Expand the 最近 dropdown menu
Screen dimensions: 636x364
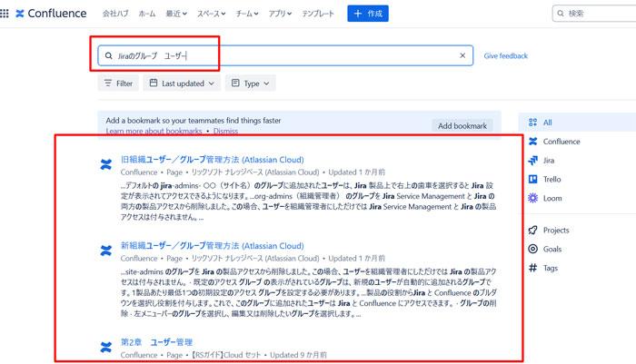tap(176, 14)
